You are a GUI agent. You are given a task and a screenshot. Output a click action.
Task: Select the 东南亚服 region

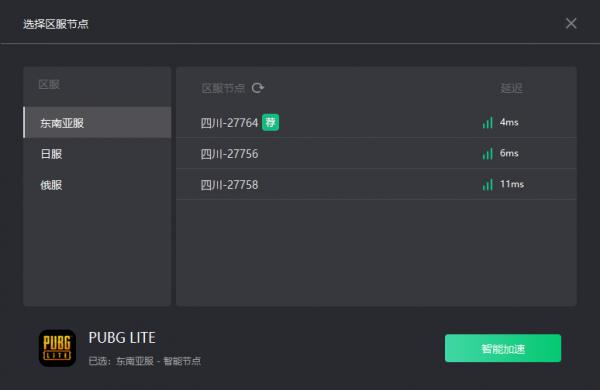point(97,122)
